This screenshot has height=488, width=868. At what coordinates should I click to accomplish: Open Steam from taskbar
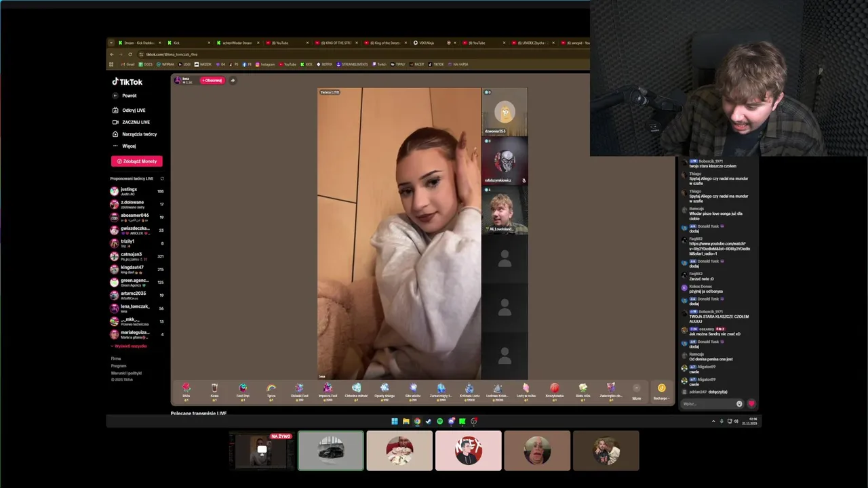(429, 422)
